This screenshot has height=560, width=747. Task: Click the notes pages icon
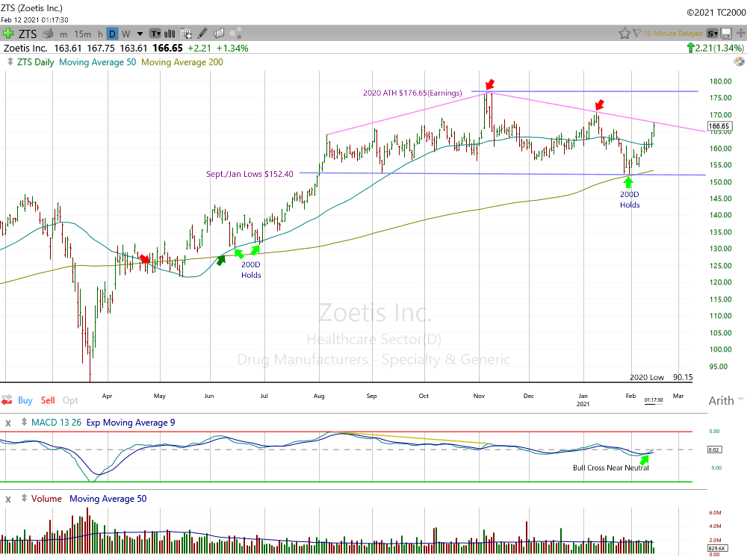pos(219,34)
